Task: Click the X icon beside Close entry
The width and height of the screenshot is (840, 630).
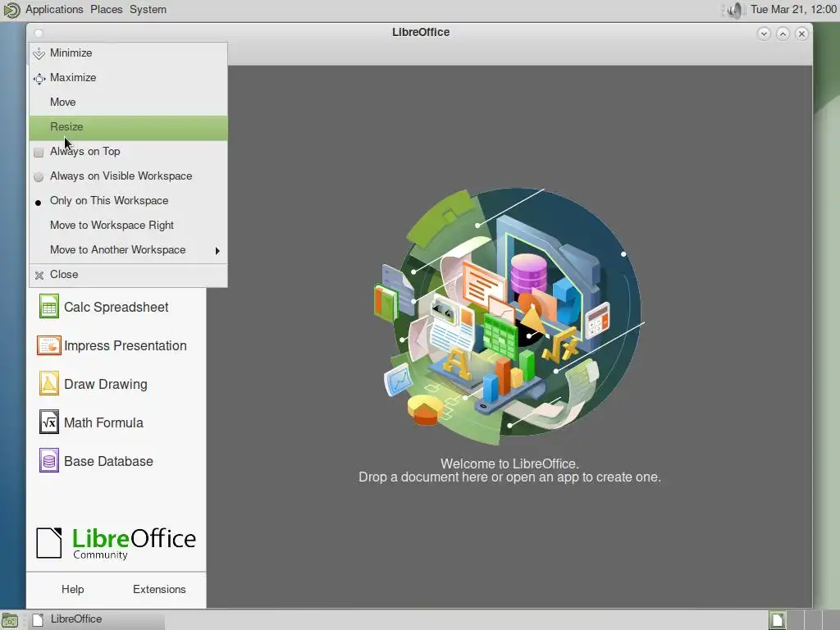Action: [x=39, y=276]
